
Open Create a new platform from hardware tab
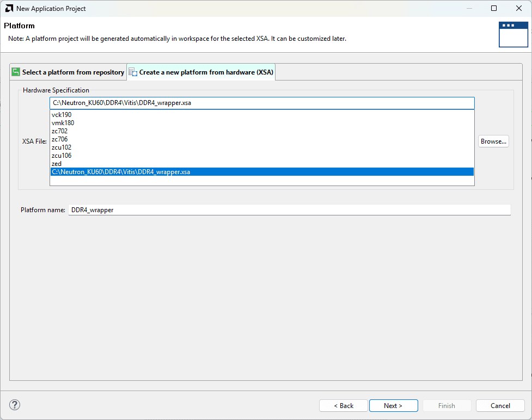(201, 72)
